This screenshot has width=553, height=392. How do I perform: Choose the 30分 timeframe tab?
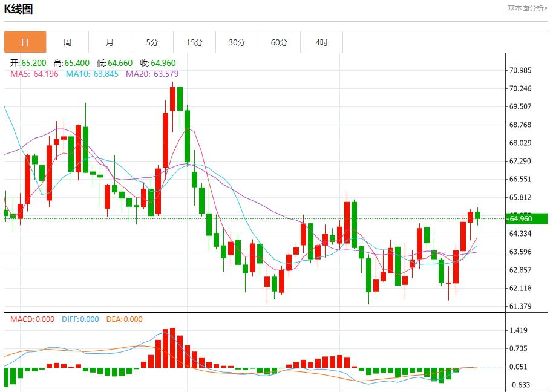pyautogui.click(x=237, y=42)
